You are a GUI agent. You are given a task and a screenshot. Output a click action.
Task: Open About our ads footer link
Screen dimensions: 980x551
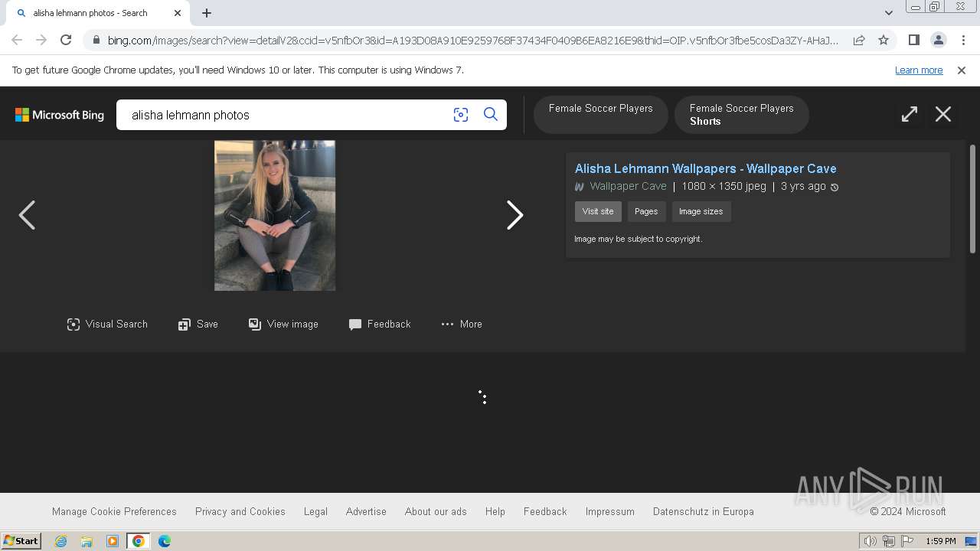[x=436, y=512]
